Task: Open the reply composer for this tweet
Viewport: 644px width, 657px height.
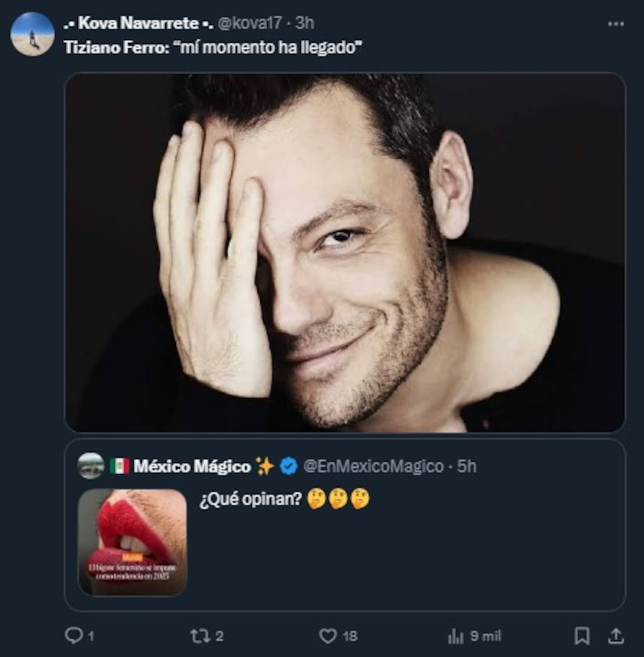Action: pos(74,635)
